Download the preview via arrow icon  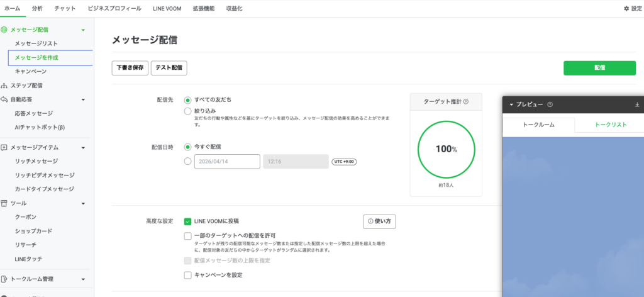tap(638, 104)
